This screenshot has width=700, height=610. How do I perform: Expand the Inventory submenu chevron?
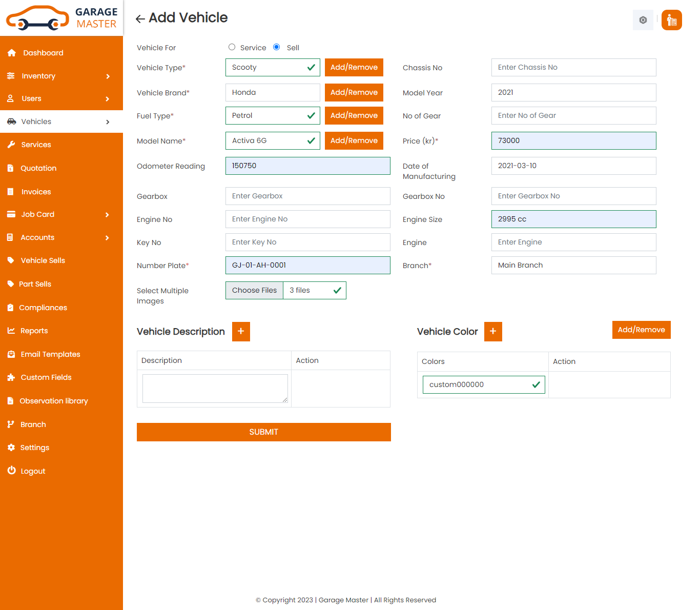(108, 76)
